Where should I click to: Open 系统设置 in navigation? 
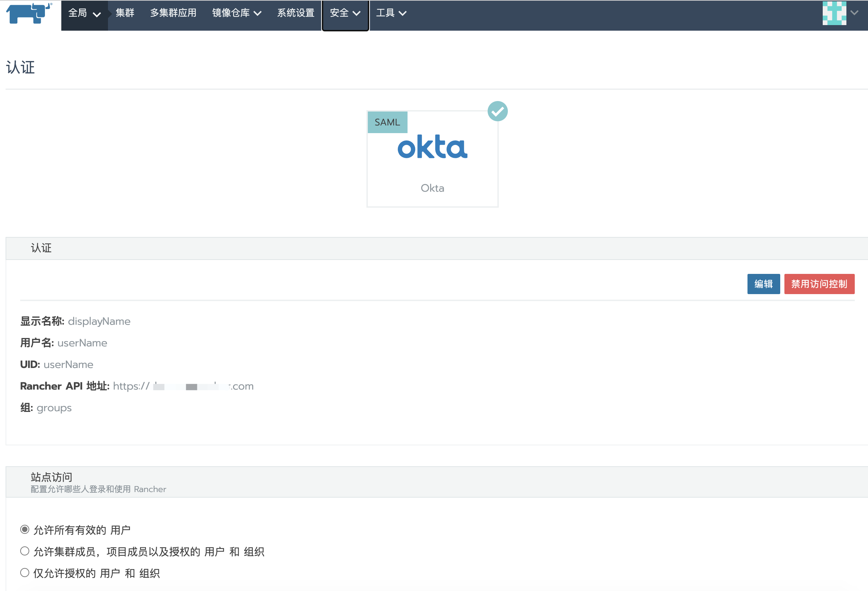point(295,13)
